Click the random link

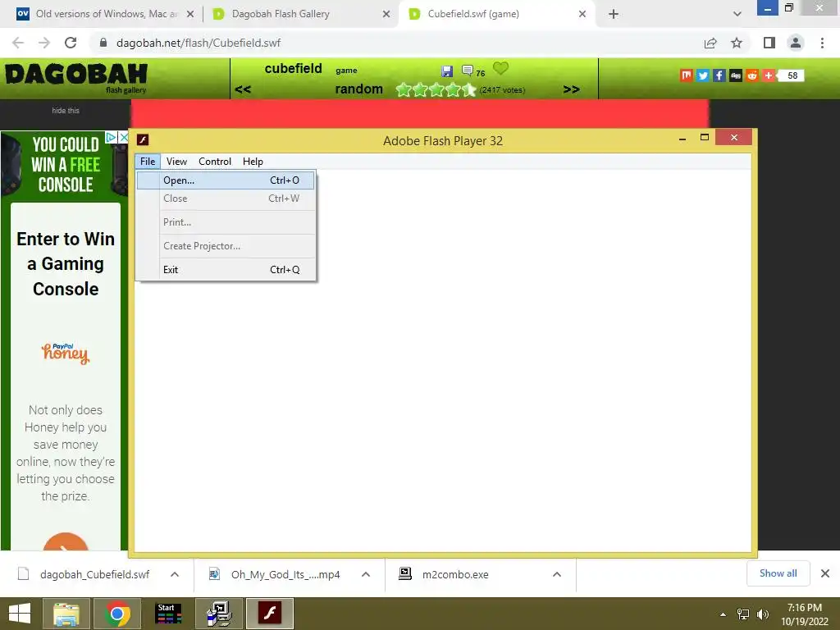[x=359, y=89]
